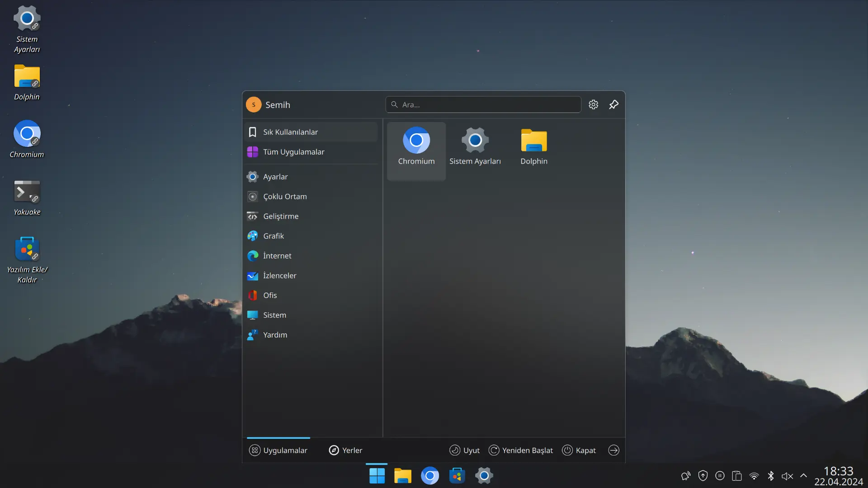Click the Semih user avatar
Viewport: 868px width, 488px height.
pos(254,105)
